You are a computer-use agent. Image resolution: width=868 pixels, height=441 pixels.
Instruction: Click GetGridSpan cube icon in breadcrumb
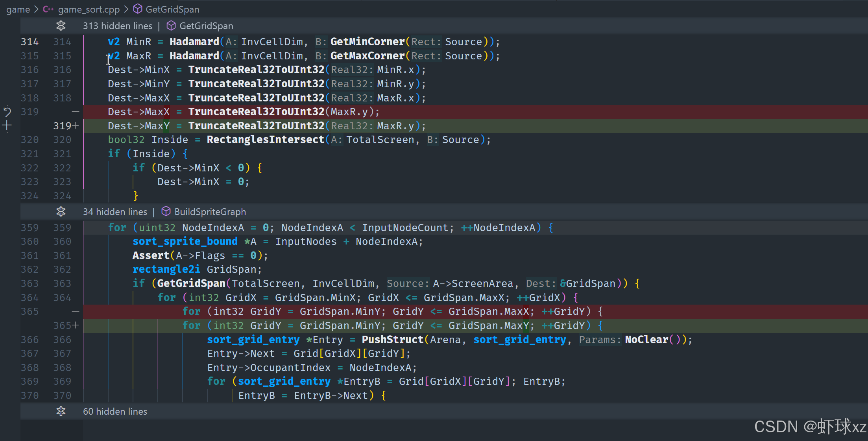138,9
